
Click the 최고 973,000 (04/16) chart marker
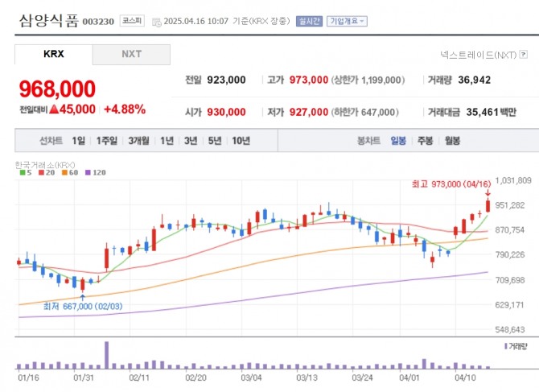tap(451, 184)
